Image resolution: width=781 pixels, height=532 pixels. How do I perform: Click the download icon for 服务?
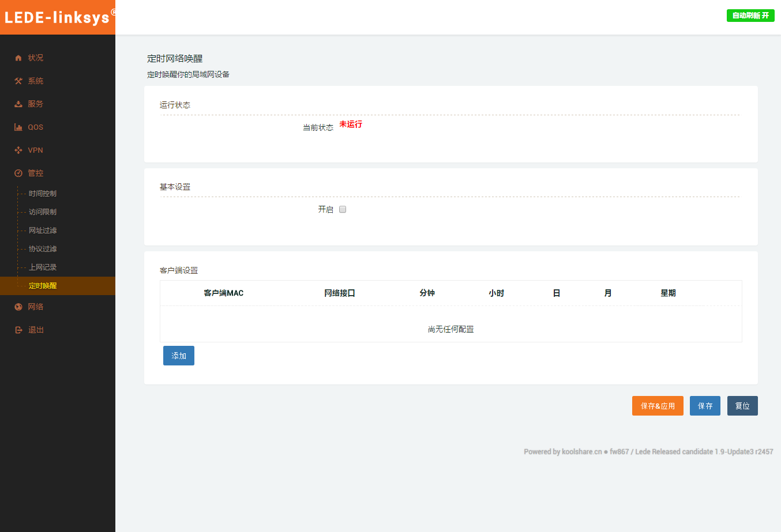(x=18, y=104)
